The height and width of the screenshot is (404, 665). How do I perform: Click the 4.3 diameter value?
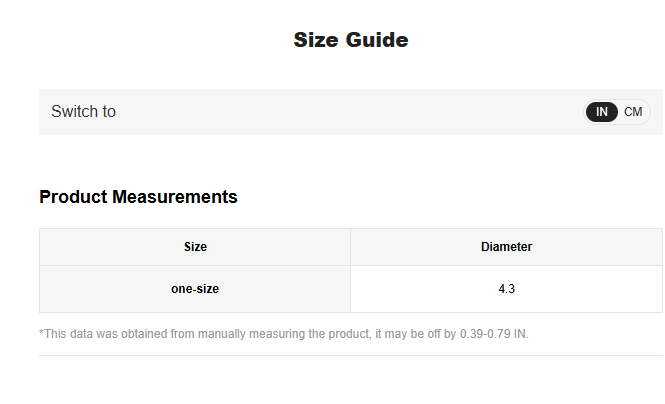tap(506, 289)
